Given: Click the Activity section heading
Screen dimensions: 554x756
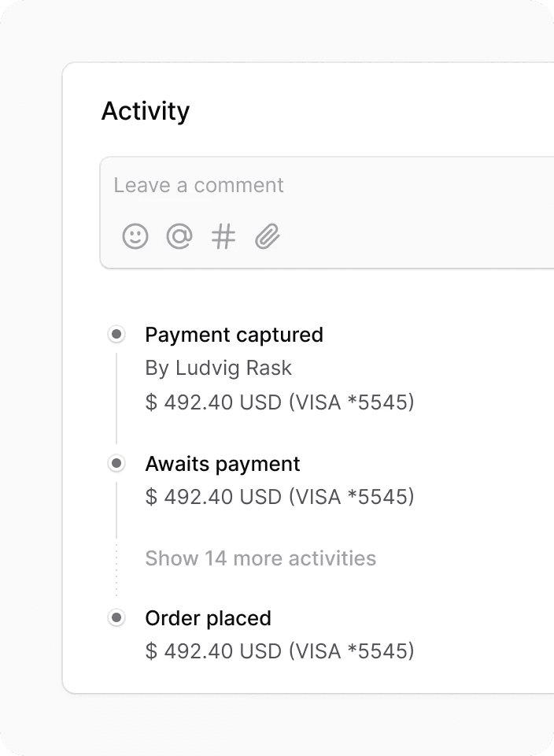Looking at the screenshot, I should point(146,111).
